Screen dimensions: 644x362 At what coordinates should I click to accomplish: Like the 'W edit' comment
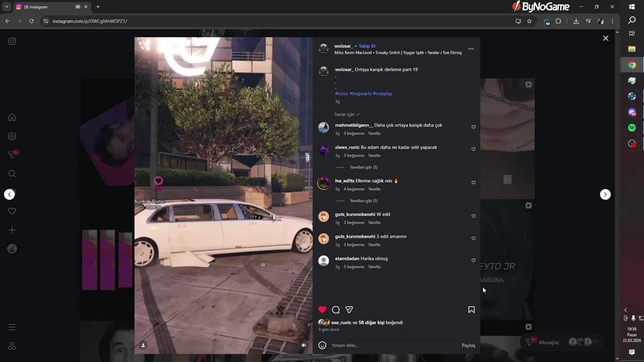pos(473,216)
